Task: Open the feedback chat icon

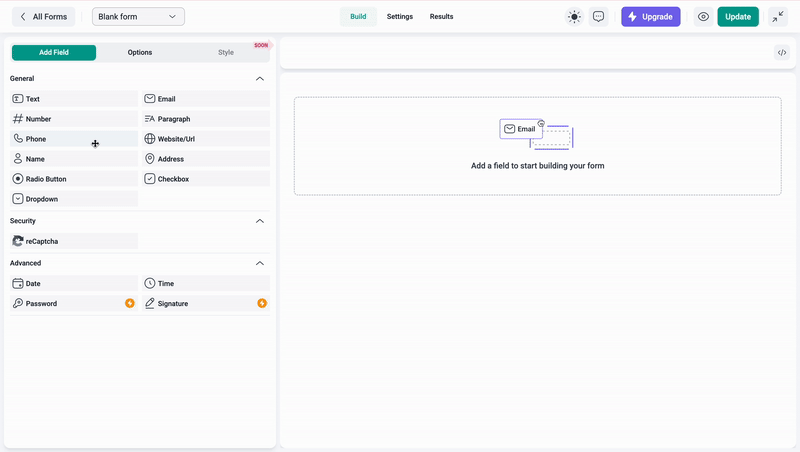Action: (x=598, y=17)
